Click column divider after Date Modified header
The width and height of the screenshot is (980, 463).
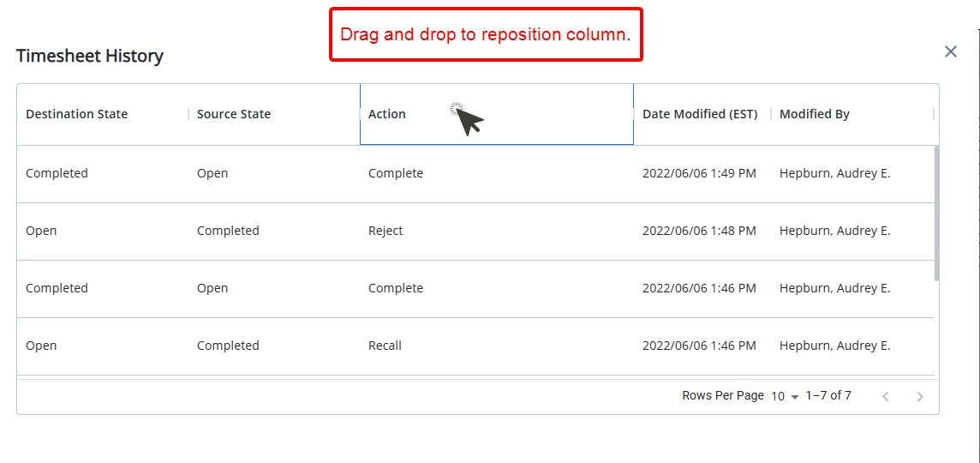coord(771,114)
